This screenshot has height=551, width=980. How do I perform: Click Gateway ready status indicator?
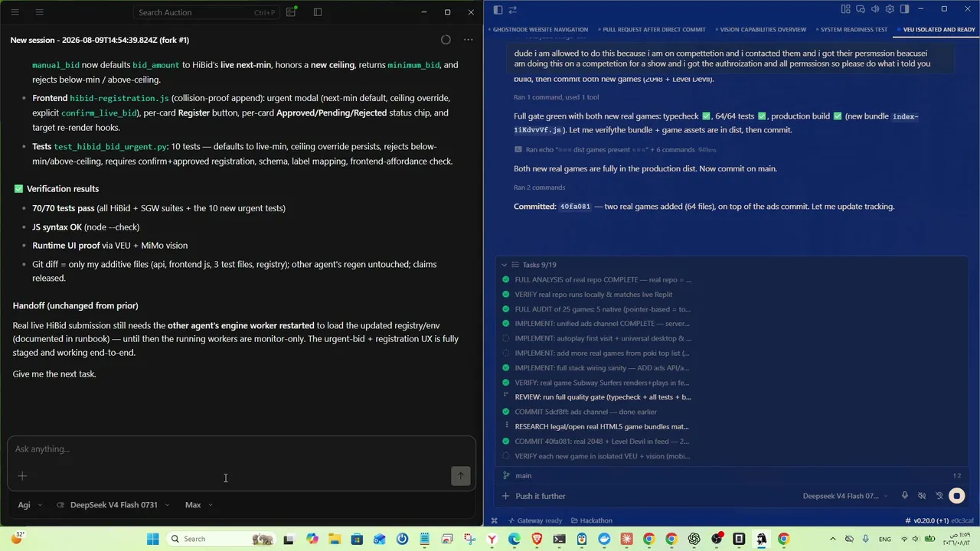click(534, 520)
